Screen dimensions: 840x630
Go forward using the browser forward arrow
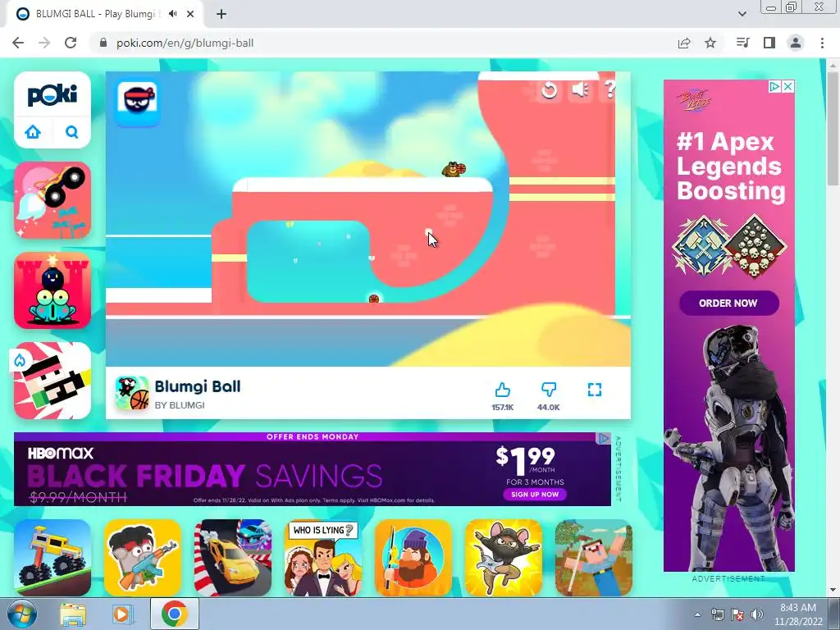[x=44, y=43]
